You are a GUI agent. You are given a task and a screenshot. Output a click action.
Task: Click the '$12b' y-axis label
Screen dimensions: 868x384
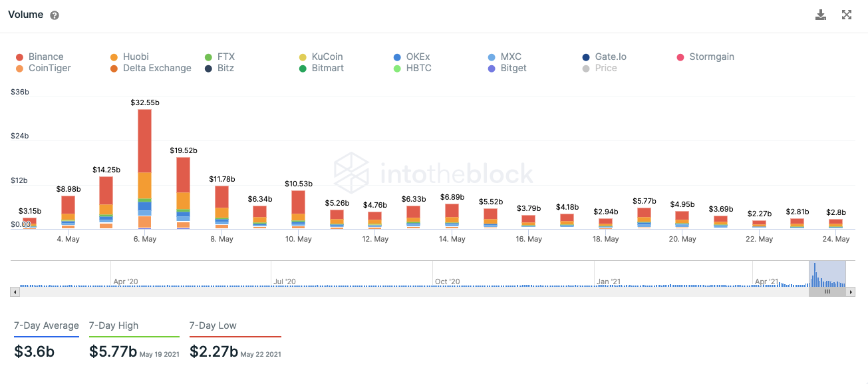(20, 180)
